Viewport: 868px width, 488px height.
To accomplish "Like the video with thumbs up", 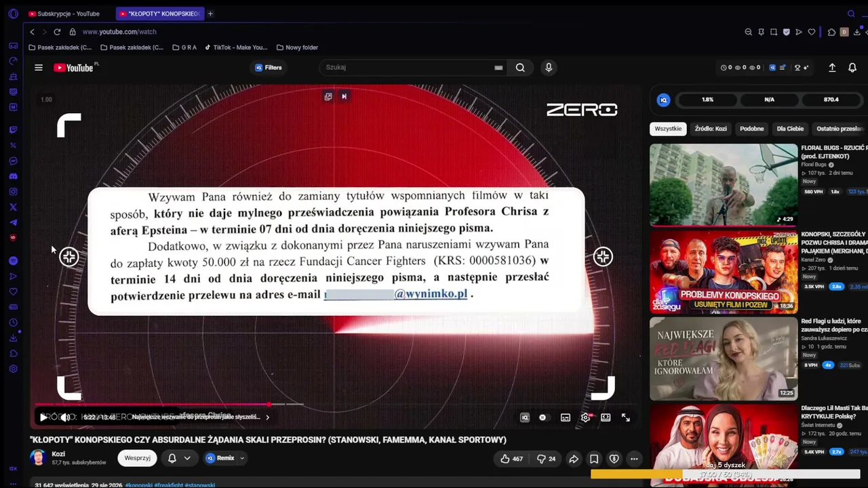I will 512,459.
